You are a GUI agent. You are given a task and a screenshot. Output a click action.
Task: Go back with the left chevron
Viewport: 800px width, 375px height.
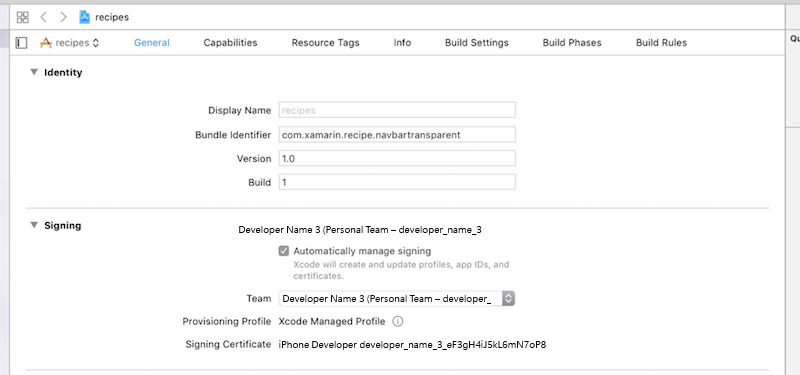pos(43,17)
